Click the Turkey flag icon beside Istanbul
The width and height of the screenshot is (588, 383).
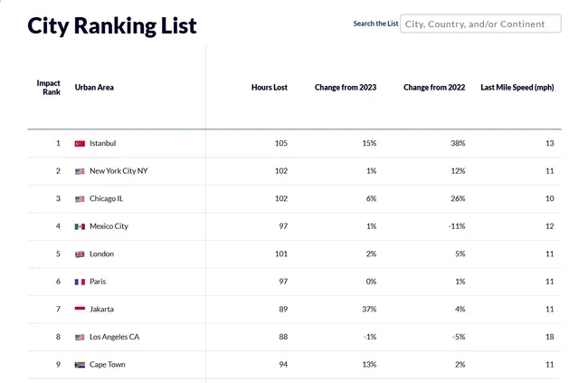click(x=80, y=144)
